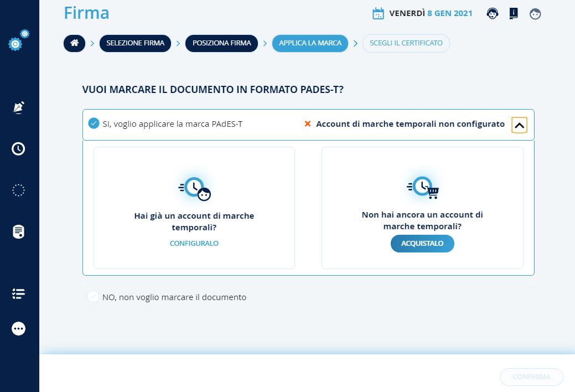The height and width of the screenshot is (392, 575).
Task: Open settings via the gears icon
Action: [x=18, y=41]
